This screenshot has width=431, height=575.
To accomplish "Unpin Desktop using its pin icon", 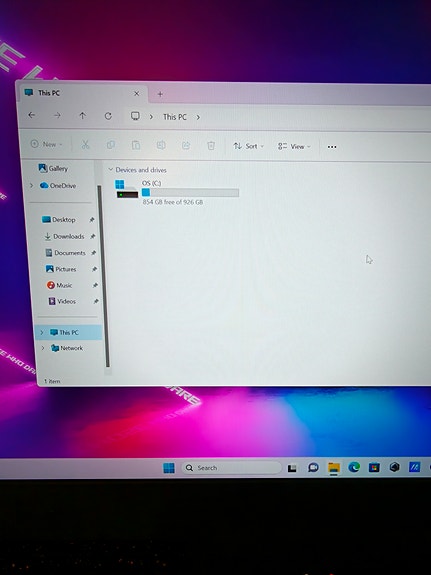I will coord(92,220).
